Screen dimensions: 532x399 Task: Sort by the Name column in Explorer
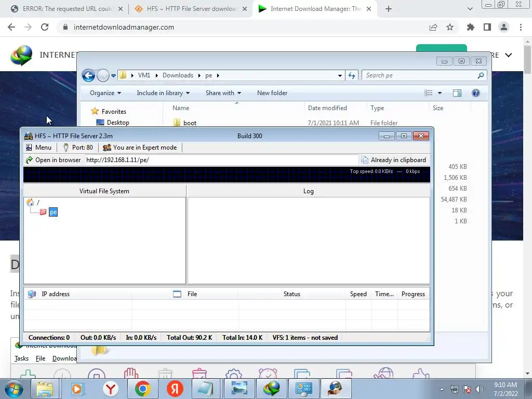[x=180, y=108]
